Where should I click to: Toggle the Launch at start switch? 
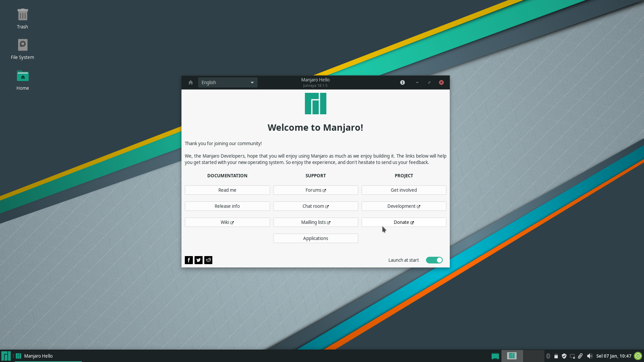[434, 260]
